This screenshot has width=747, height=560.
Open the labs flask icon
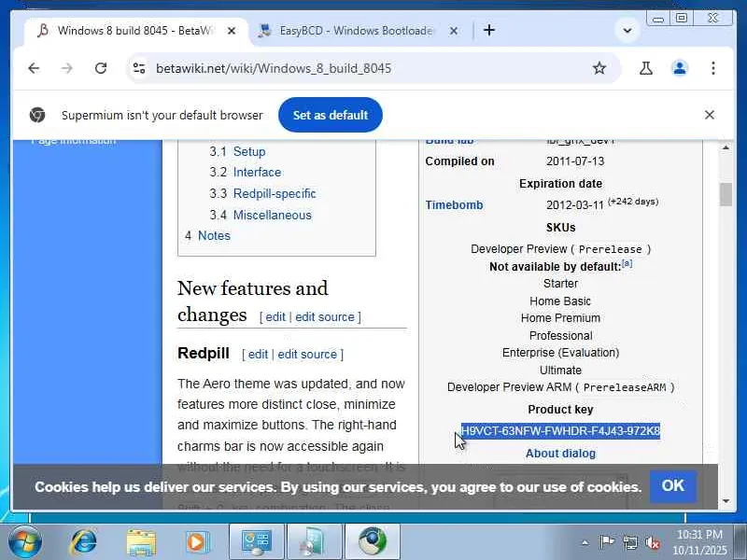[645, 68]
